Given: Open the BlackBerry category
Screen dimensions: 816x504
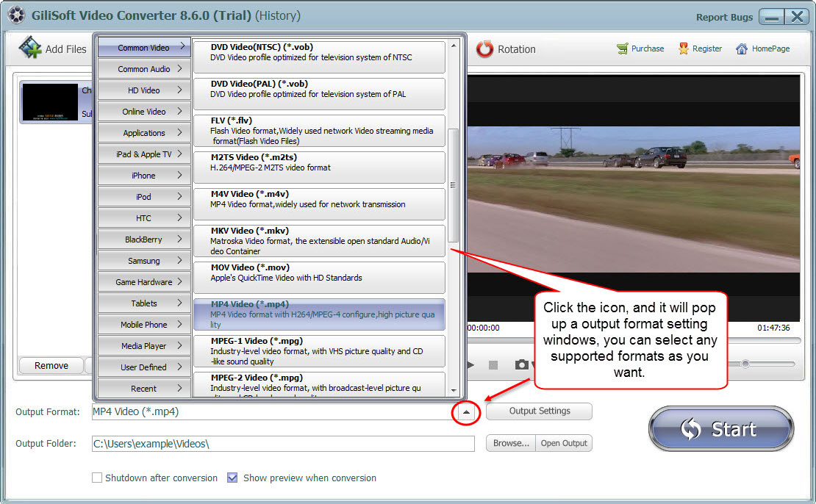Looking at the screenshot, I should [144, 240].
